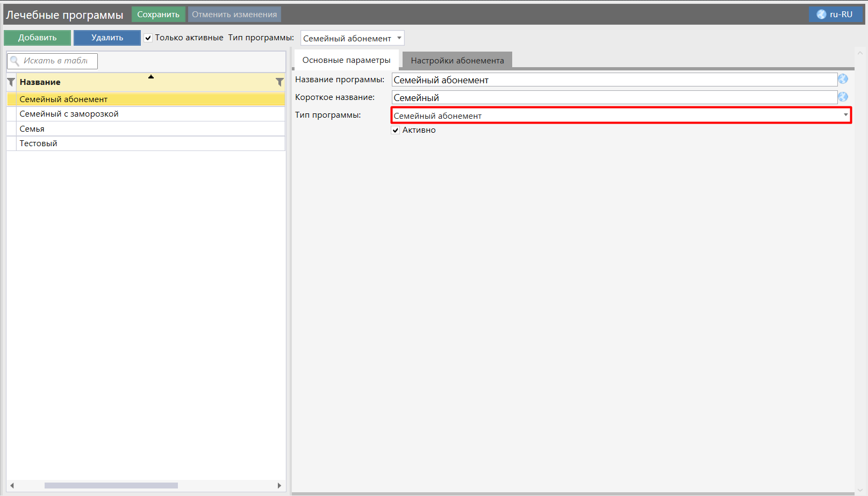
Task: Switch to Настройки абонемента tab
Action: pyautogui.click(x=457, y=60)
